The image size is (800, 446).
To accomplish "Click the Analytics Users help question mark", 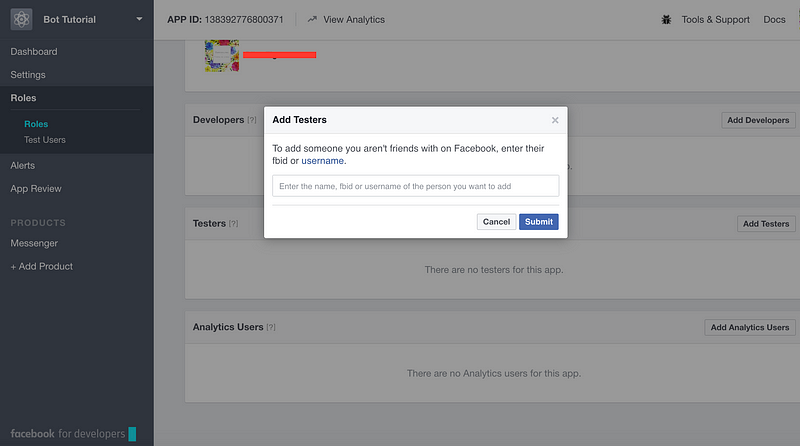I will [271, 327].
